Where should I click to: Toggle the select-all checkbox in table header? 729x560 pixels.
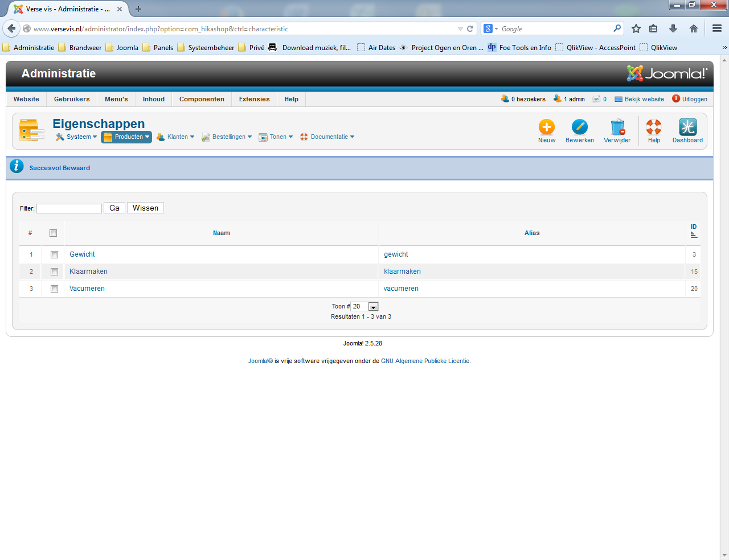click(54, 233)
